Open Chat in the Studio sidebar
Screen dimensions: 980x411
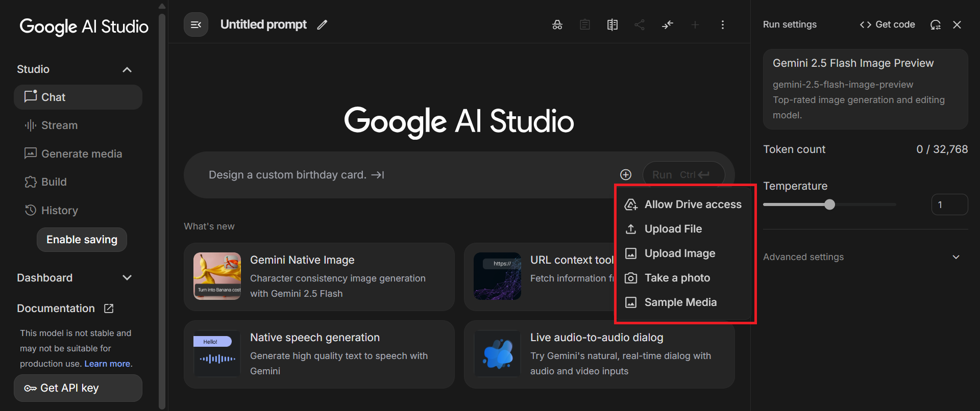(78, 97)
